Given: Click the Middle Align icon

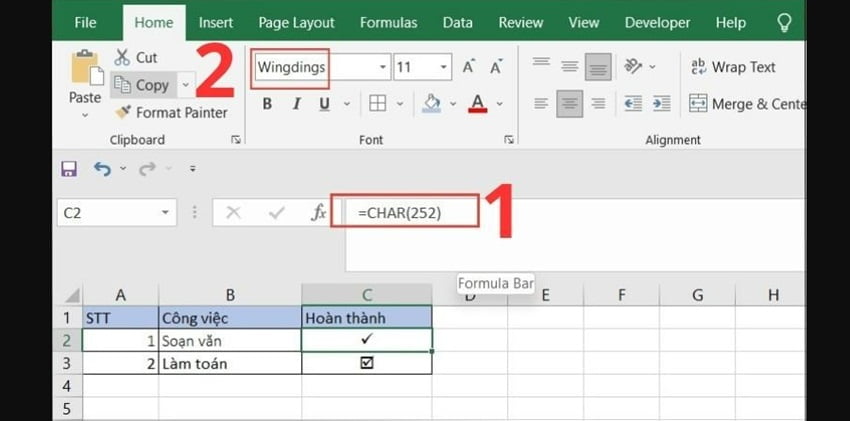Looking at the screenshot, I should pos(569,66).
